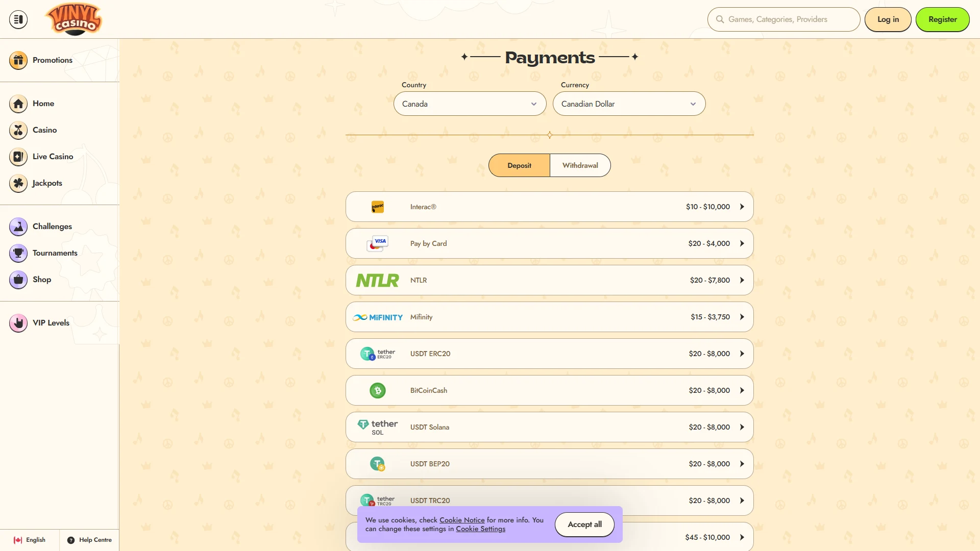Open Live Casino card icon
Screen dimensions: 980x551
tap(18, 157)
